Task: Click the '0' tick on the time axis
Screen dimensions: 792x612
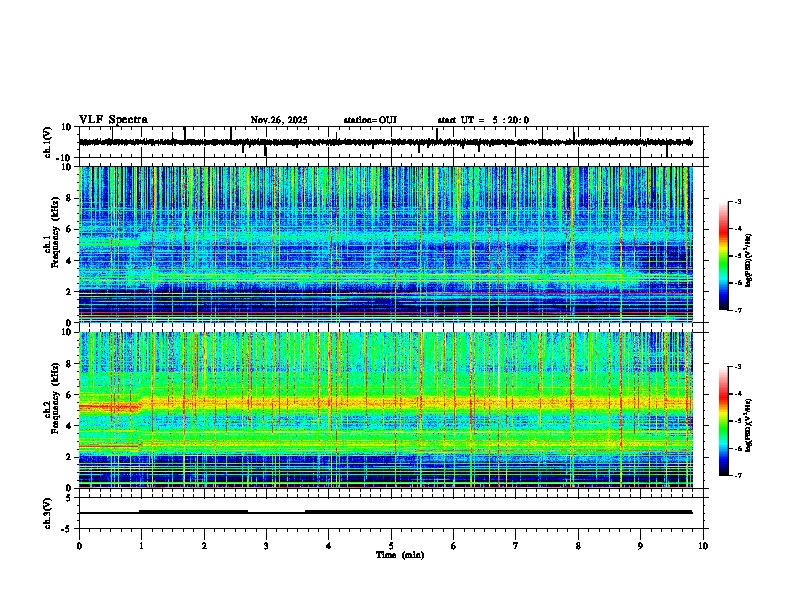Action: tap(79, 546)
